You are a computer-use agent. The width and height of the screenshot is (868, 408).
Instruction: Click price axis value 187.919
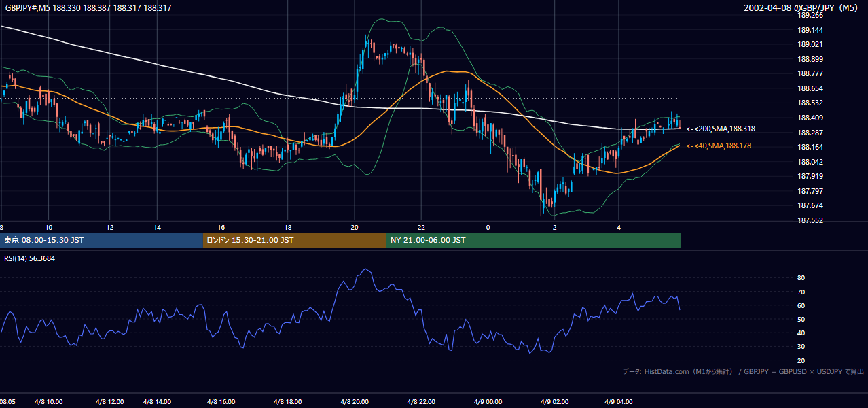coord(810,176)
